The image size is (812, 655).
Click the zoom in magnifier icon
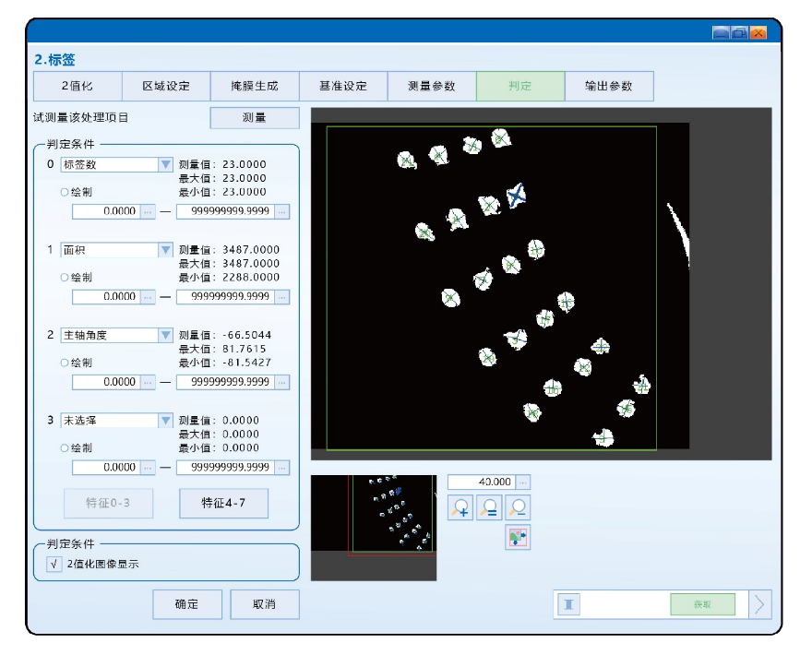[x=460, y=507]
